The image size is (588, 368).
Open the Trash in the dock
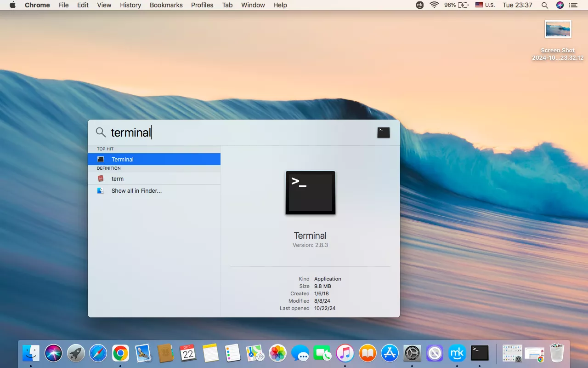(557, 353)
